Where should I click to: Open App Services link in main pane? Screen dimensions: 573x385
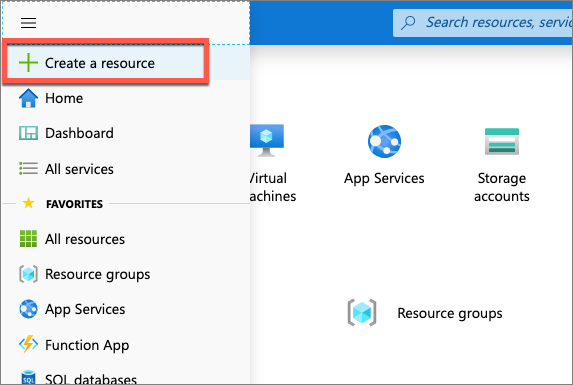[x=384, y=179]
